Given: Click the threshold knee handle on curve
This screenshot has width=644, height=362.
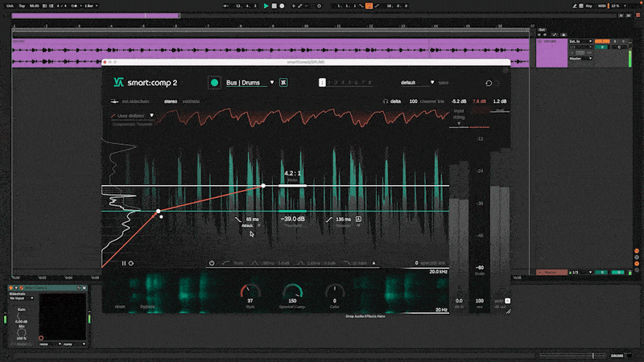Looking at the screenshot, I should pos(158,211).
